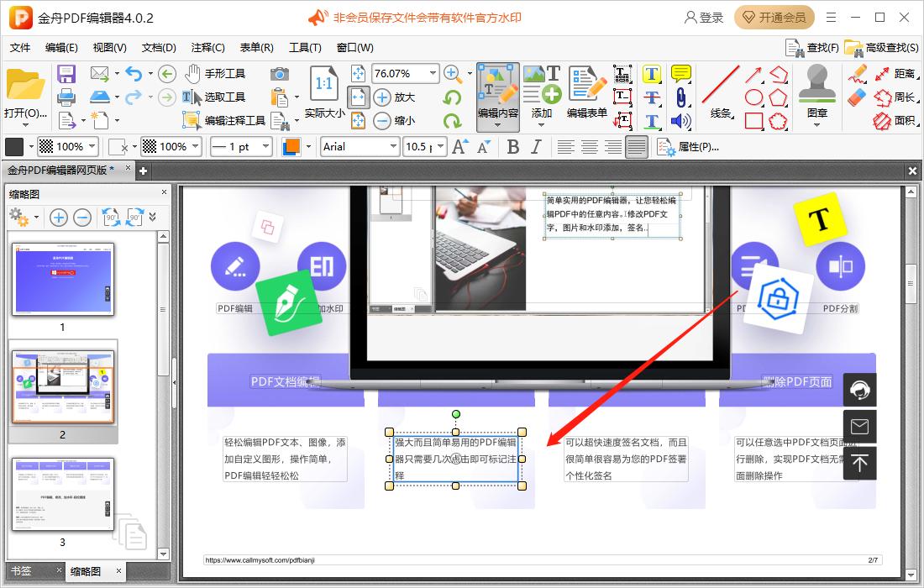
Task: Toggle center text alignment
Action: coord(588,146)
